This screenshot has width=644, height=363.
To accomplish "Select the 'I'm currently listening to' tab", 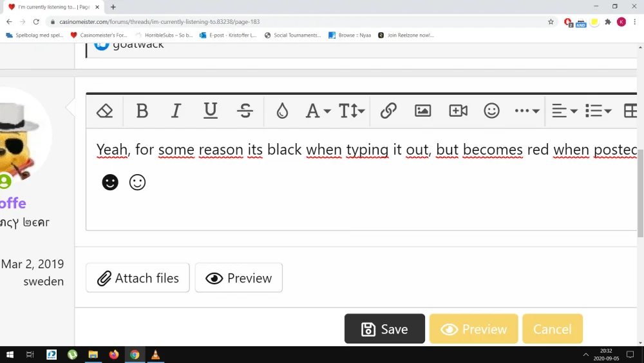I will 53,7.
